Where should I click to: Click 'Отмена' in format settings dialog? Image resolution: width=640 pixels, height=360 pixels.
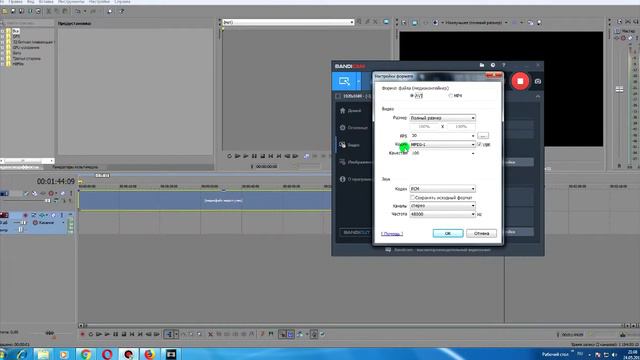click(481, 233)
